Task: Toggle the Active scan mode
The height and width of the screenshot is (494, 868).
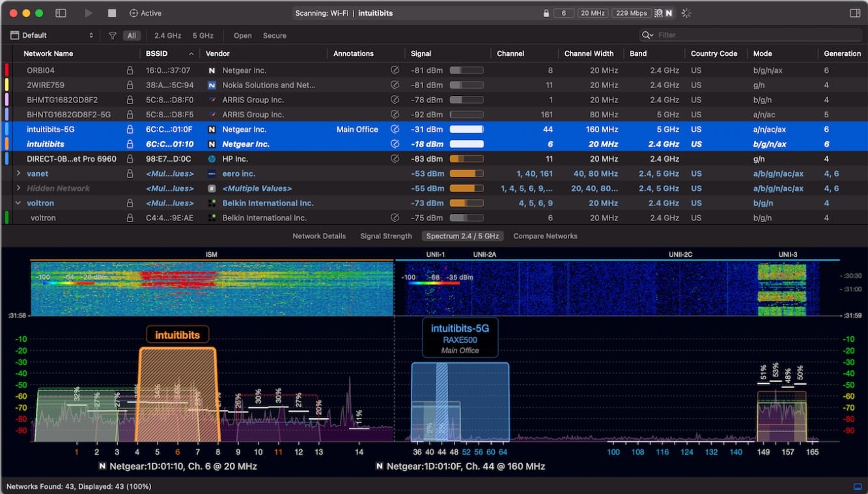Action: (145, 13)
